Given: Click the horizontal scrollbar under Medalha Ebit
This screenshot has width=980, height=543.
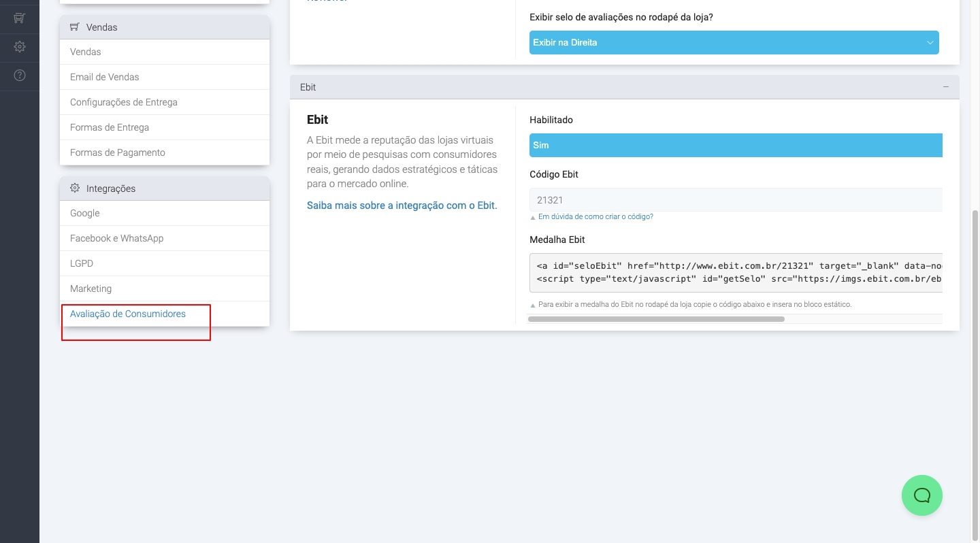Looking at the screenshot, I should point(656,318).
